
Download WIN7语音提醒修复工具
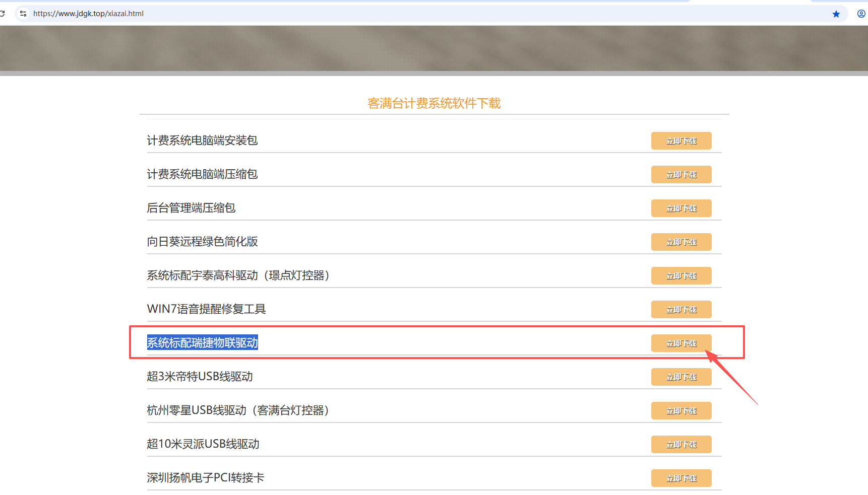tap(681, 310)
